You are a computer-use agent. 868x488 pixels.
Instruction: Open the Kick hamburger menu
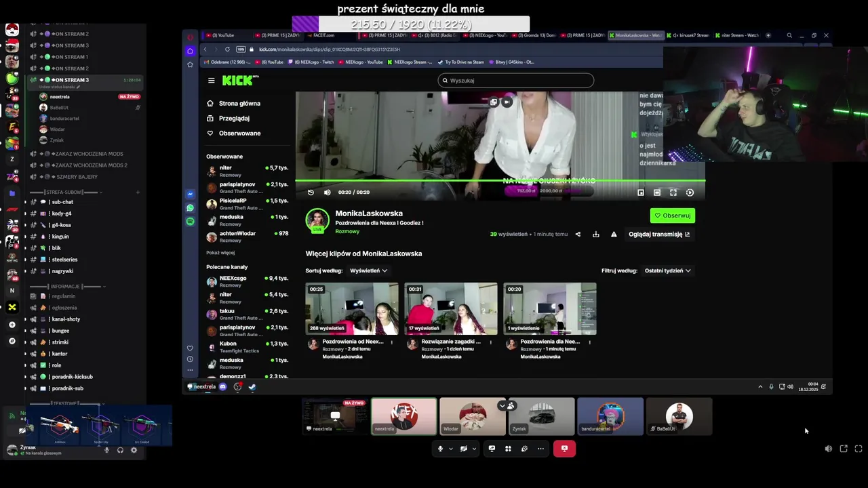[x=212, y=80]
